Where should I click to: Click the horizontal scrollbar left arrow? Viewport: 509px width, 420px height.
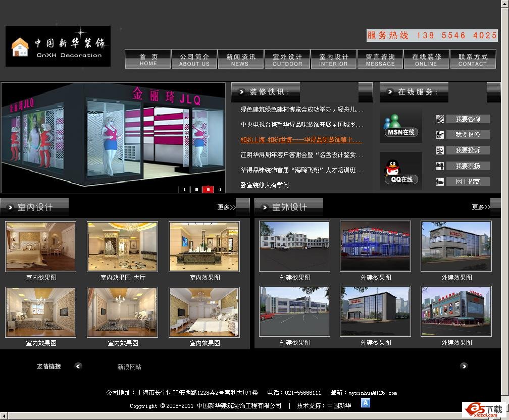tap(4, 416)
